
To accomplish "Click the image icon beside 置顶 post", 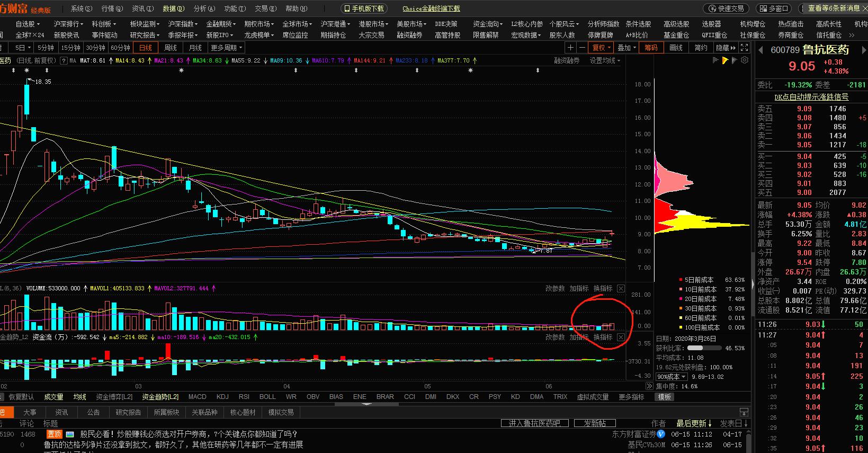I will pyautogui.click(x=69, y=434).
